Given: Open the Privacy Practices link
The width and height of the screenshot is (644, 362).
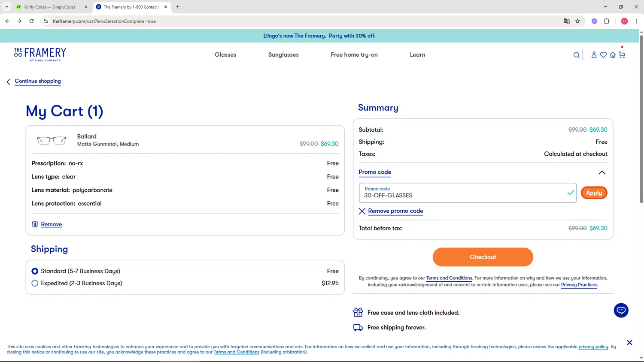Looking at the screenshot, I should 579,285.
